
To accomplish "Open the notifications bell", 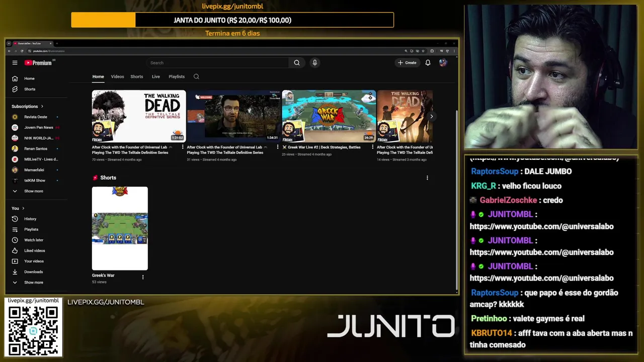I will (x=428, y=63).
